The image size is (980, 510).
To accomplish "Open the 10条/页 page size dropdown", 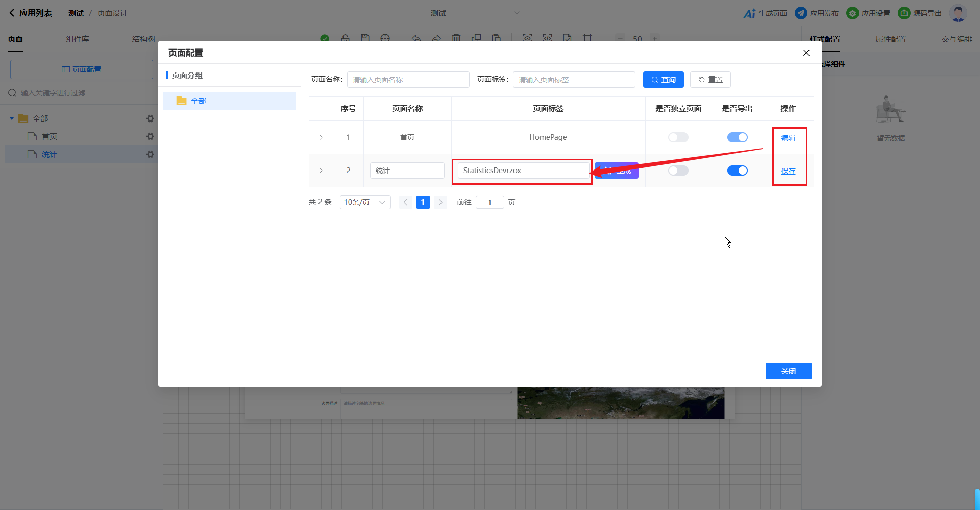I will tap(365, 202).
